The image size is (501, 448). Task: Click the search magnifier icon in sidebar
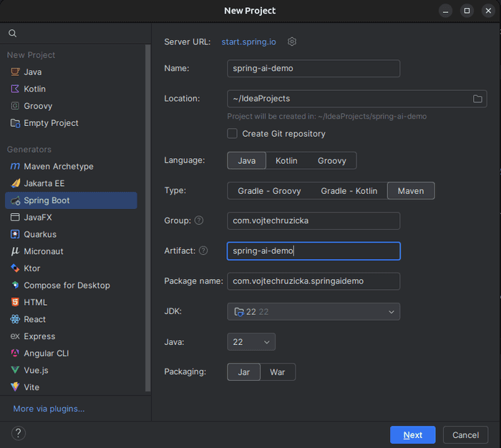point(13,34)
